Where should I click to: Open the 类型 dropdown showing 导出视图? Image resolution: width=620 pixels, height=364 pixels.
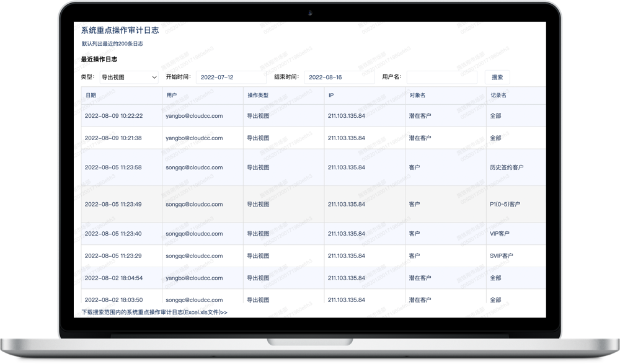[128, 78]
